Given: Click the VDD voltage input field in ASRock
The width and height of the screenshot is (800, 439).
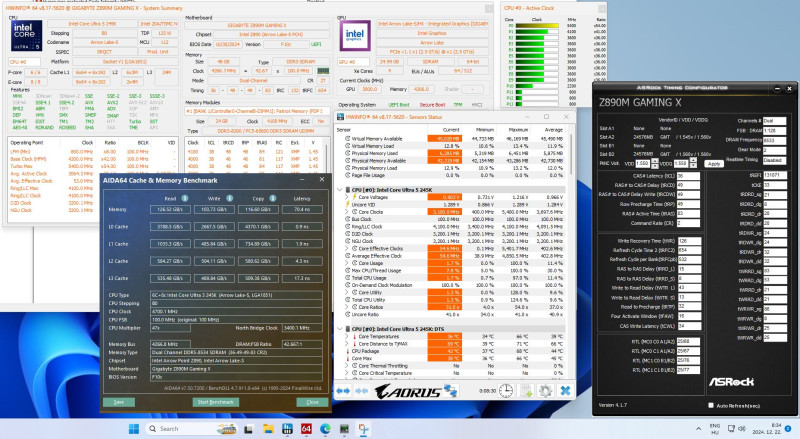Looking at the screenshot, I should click(643, 163).
